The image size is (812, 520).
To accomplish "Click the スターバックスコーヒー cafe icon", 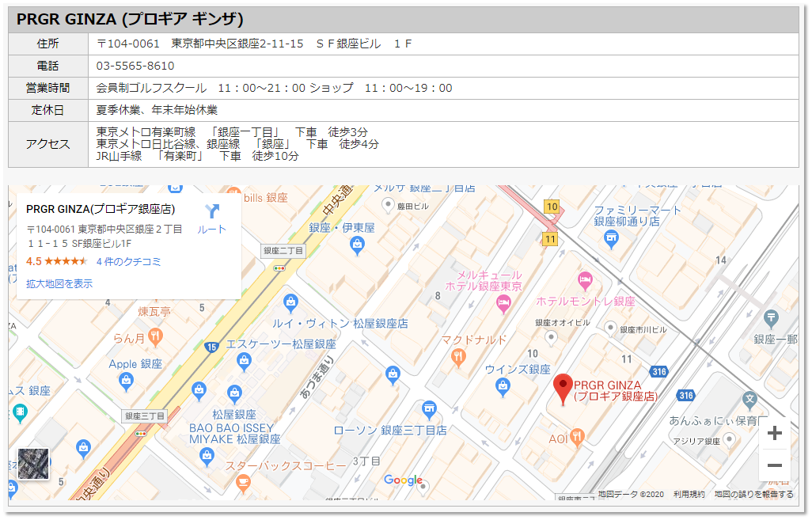I will [x=243, y=484].
